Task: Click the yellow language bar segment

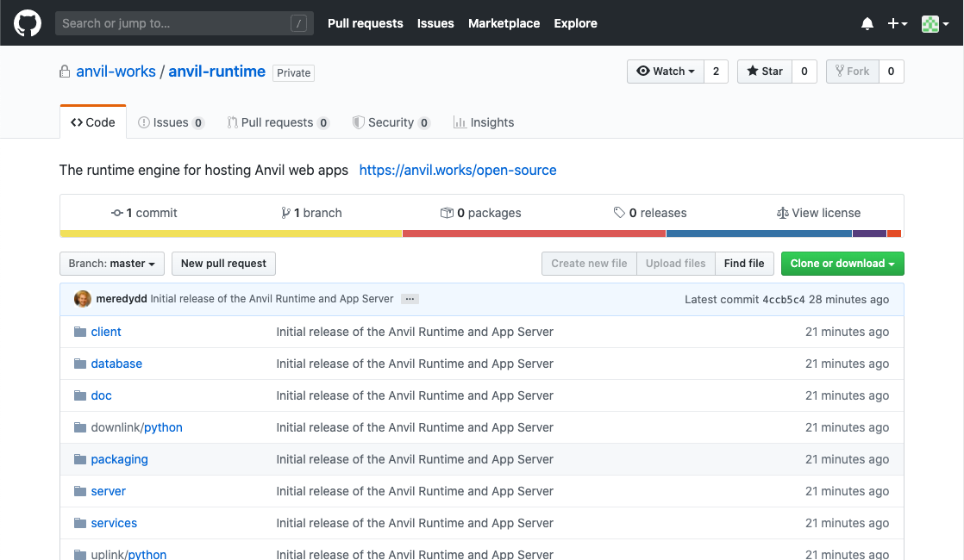Action: (x=231, y=233)
